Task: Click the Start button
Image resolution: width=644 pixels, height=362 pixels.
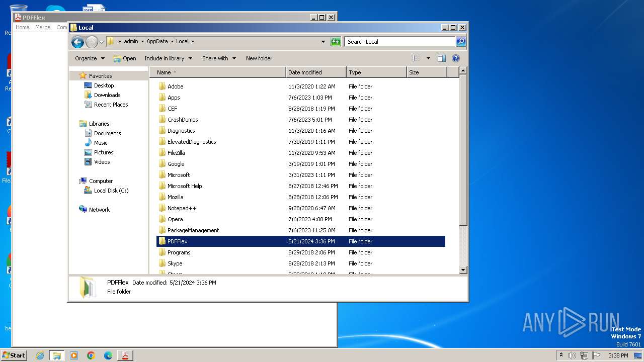Action: click(14, 355)
